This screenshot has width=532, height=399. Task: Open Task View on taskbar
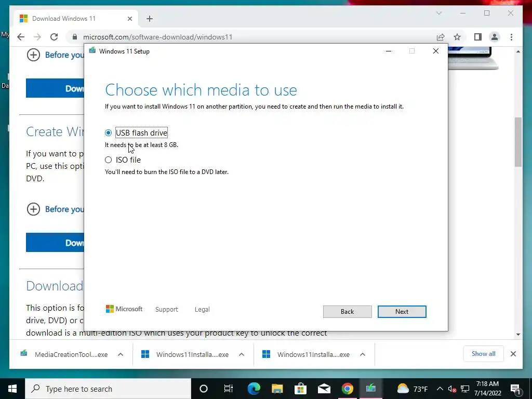(229, 389)
